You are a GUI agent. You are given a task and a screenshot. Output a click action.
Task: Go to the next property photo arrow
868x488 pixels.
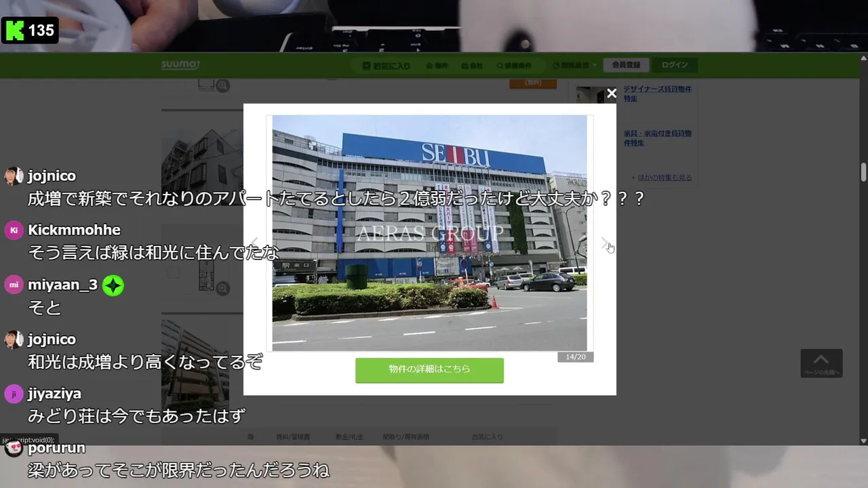605,244
